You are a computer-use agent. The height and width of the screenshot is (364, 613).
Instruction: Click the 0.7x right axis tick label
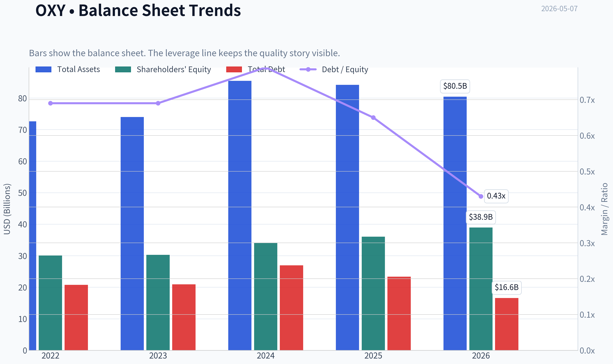tap(587, 100)
